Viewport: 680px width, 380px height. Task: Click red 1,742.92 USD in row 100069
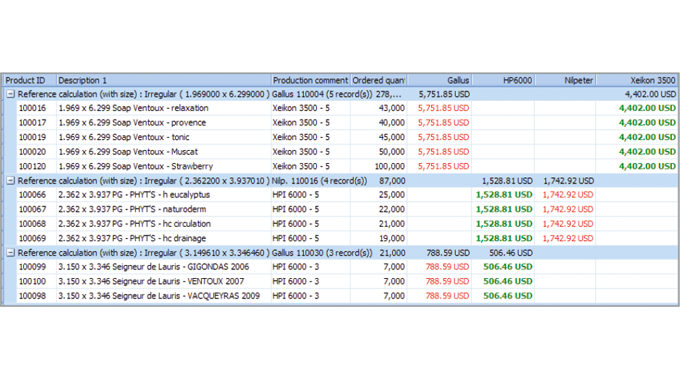tap(568, 238)
